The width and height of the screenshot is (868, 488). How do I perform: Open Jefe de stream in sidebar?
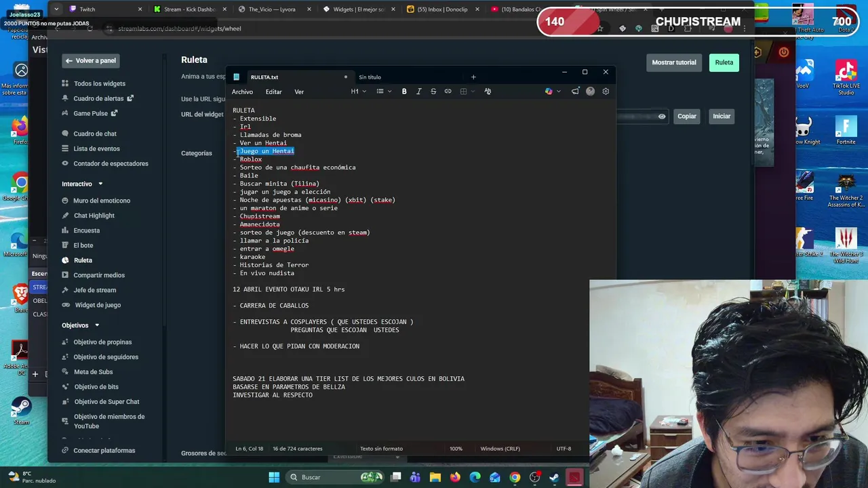point(94,290)
